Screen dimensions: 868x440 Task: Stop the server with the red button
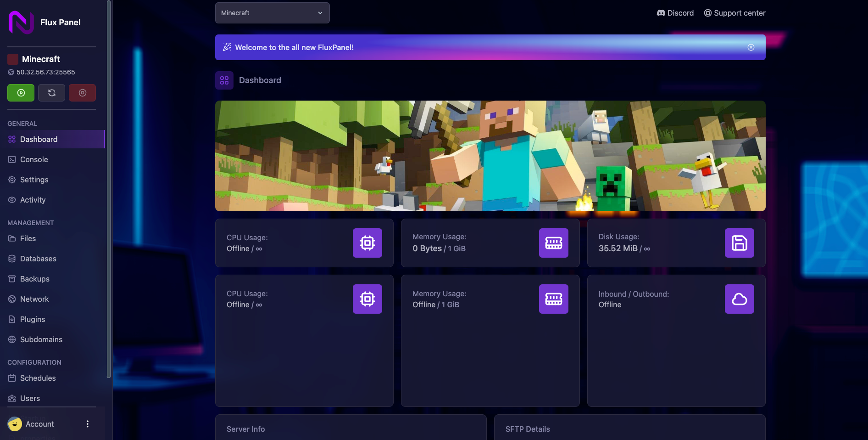coord(82,93)
